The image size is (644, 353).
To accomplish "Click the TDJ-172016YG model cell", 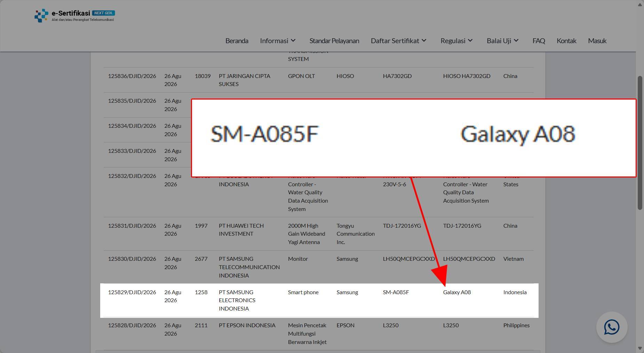I will pos(402,226).
